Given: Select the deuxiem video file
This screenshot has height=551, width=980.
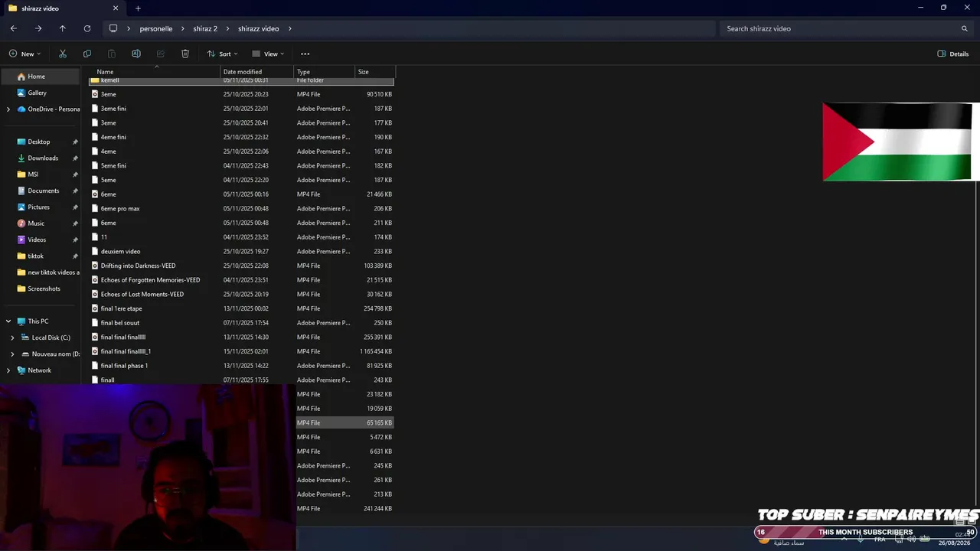Looking at the screenshot, I should pos(242,251).
